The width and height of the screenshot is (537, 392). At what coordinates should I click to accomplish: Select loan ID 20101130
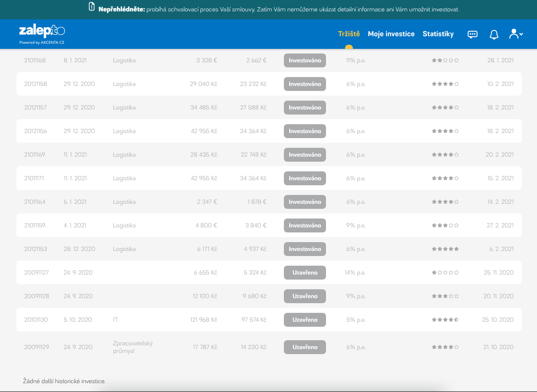click(36, 320)
